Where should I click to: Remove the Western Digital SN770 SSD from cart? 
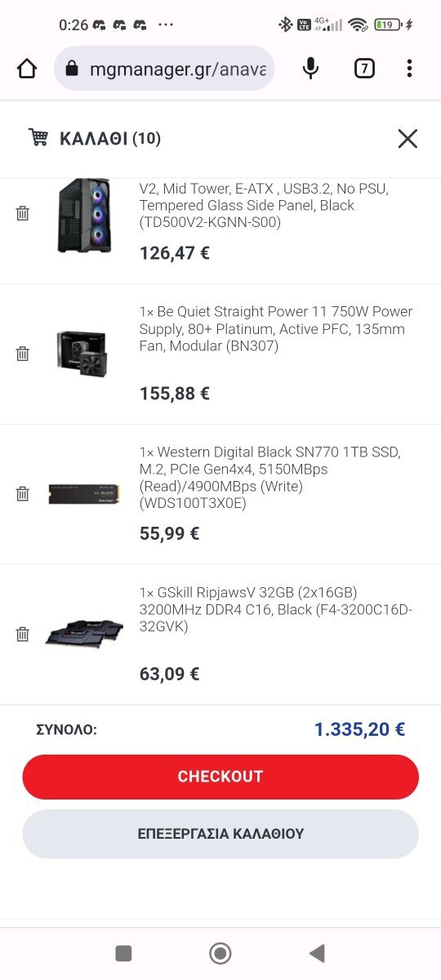click(23, 494)
